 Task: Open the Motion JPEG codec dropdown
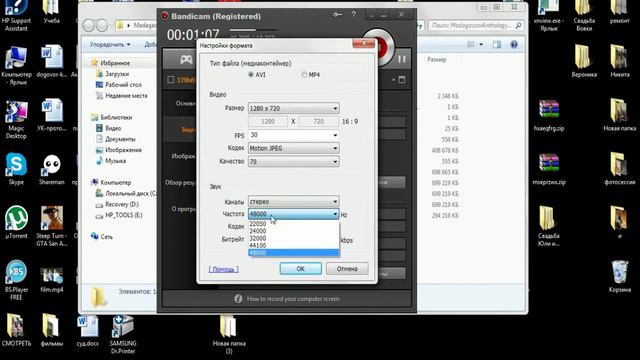293,148
